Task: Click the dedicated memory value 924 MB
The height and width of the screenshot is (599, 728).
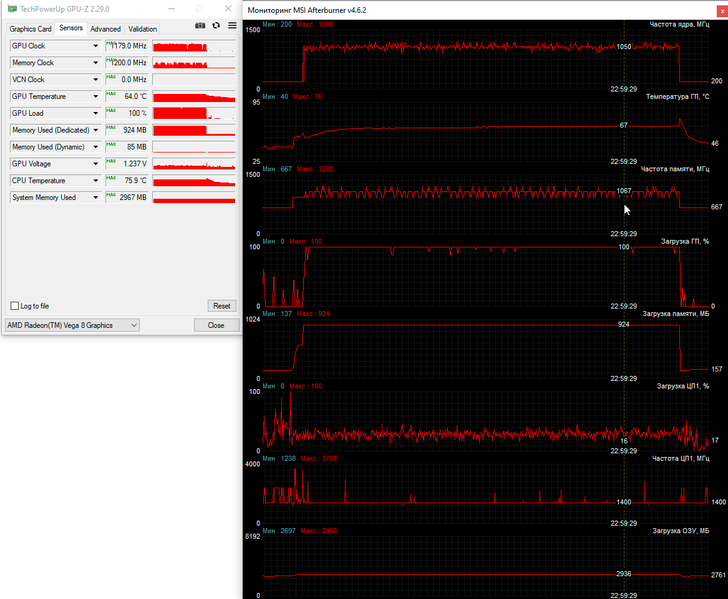Action: click(x=135, y=130)
